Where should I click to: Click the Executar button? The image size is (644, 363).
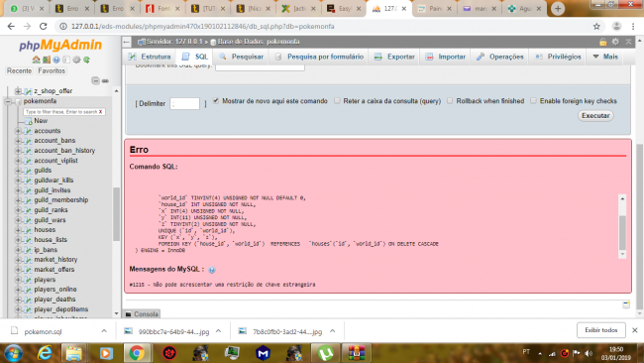pyautogui.click(x=595, y=115)
